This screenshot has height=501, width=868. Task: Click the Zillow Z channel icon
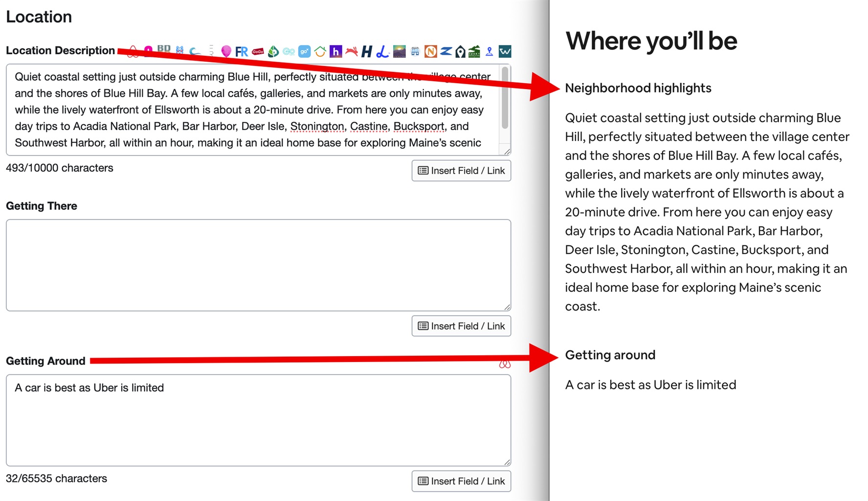coord(445,51)
